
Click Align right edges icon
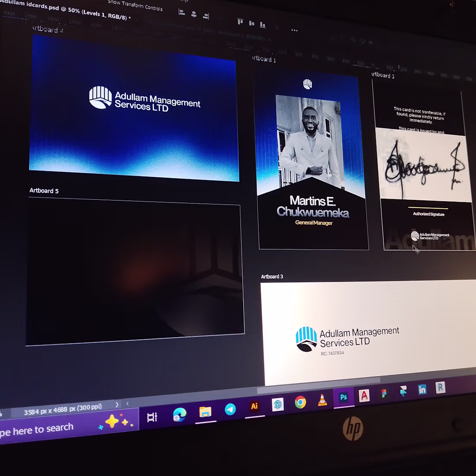206,16
